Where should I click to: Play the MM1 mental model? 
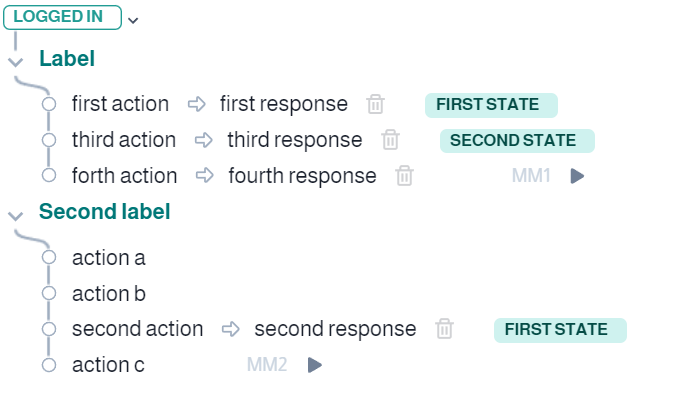coord(577,176)
